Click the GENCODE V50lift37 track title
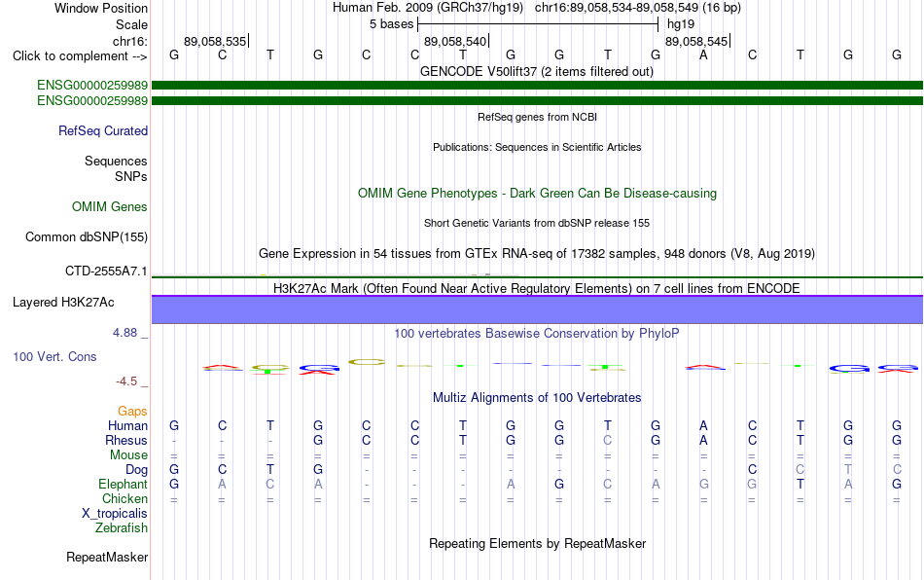The image size is (924, 580). (x=537, y=72)
